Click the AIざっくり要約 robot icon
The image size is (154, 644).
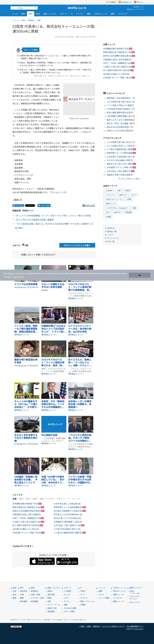tap(18, 50)
